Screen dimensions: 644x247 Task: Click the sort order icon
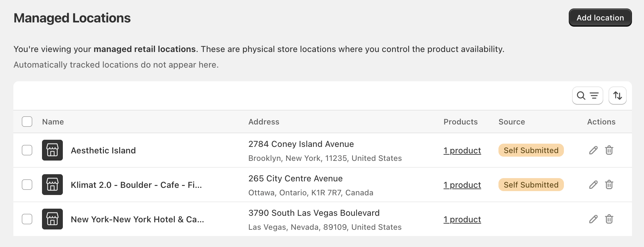618,96
